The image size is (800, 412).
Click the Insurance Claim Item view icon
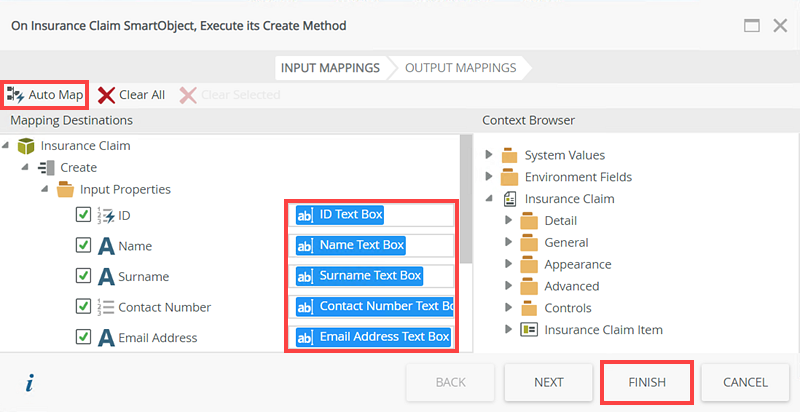[529, 330]
